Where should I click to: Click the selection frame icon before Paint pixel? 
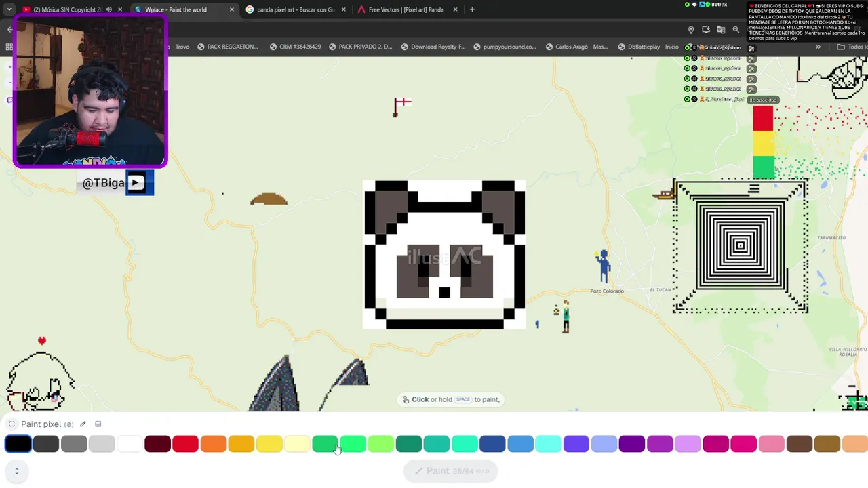pos(12,424)
